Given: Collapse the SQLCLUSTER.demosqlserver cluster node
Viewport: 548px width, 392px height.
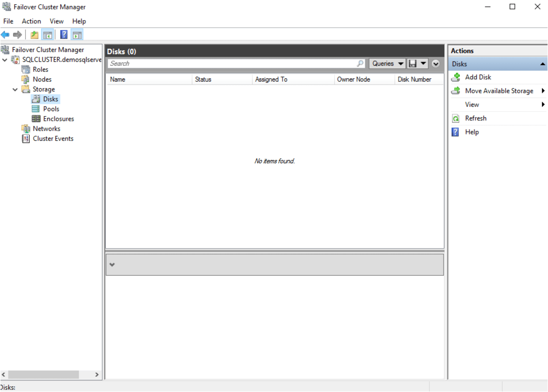Looking at the screenshot, I should pyautogui.click(x=5, y=60).
